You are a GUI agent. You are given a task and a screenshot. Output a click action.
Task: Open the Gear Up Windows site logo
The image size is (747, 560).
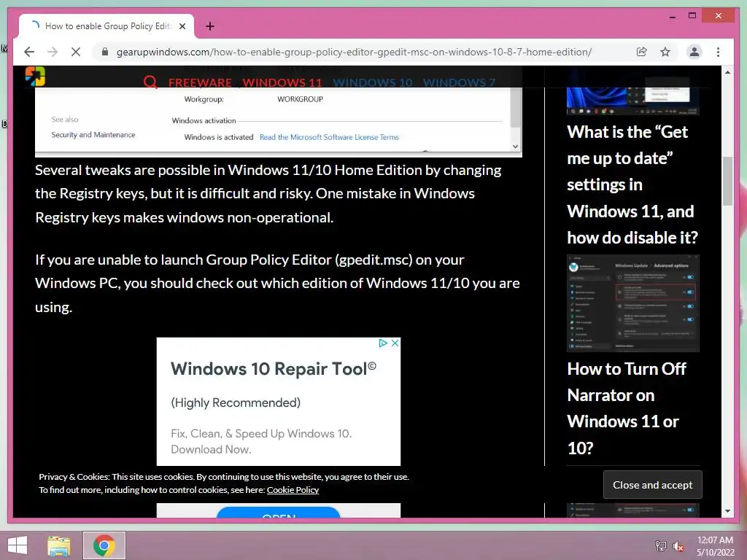click(35, 76)
